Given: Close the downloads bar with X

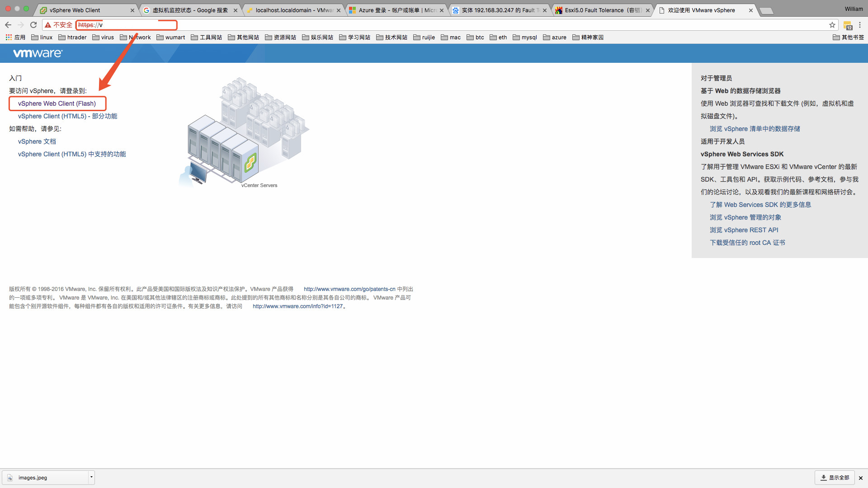Looking at the screenshot, I should (861, 478).
